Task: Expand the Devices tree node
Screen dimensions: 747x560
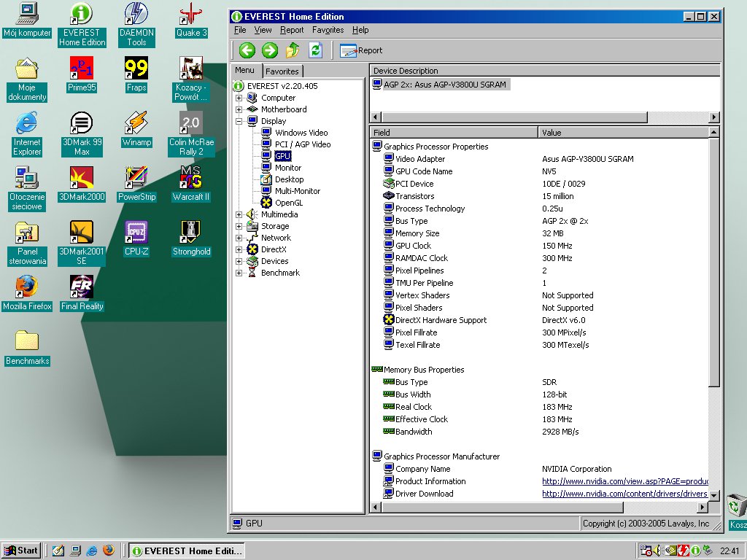Action: [x=239, y=262]
